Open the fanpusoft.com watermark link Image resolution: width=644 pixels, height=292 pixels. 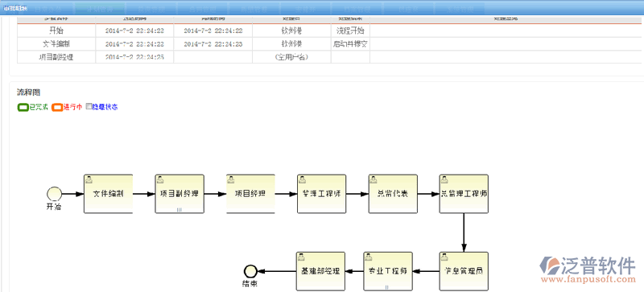coord(588,280)
